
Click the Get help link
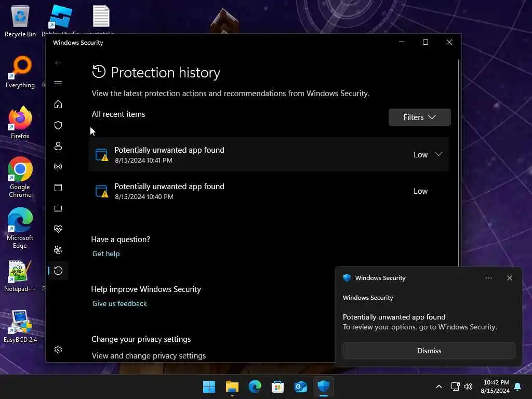(x=106, y=254)
